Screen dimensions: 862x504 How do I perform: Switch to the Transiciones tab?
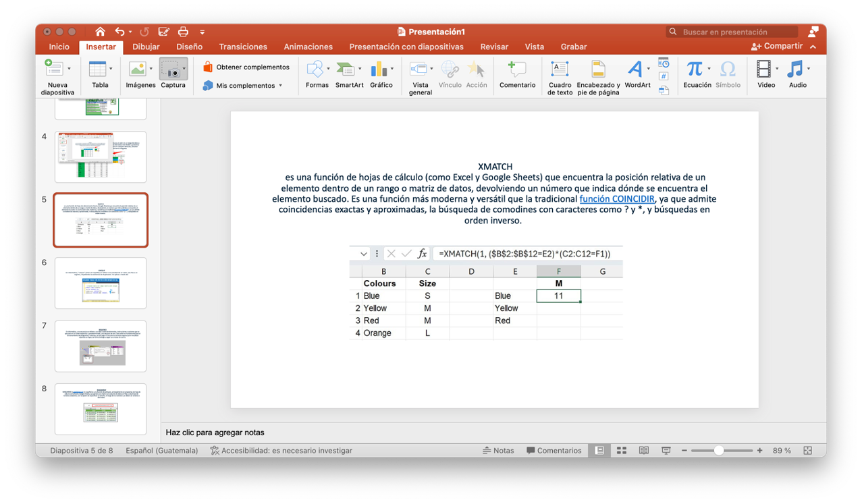[x=243, y=47]
